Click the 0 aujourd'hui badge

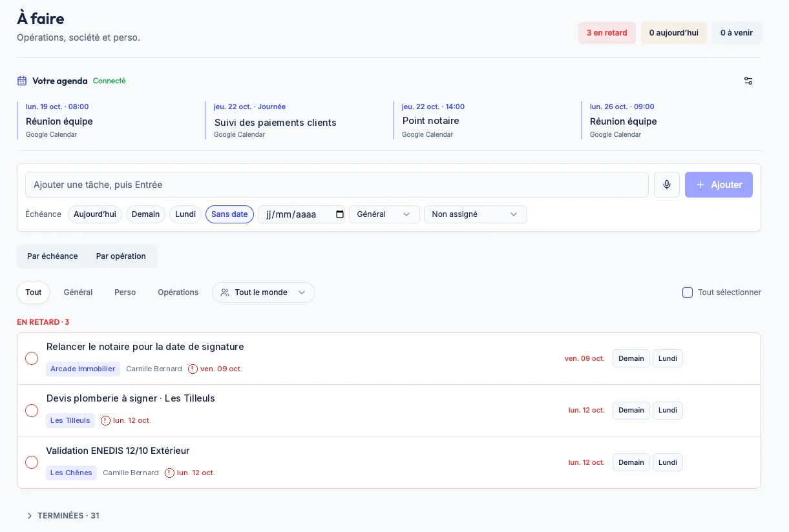[x=674, y=33]
